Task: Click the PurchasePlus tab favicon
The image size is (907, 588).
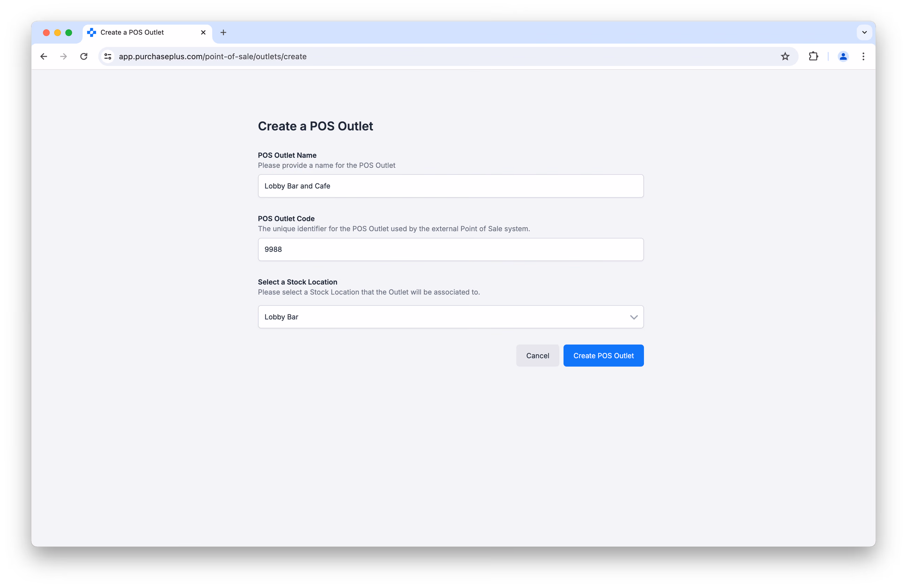Action: point(91,32)
